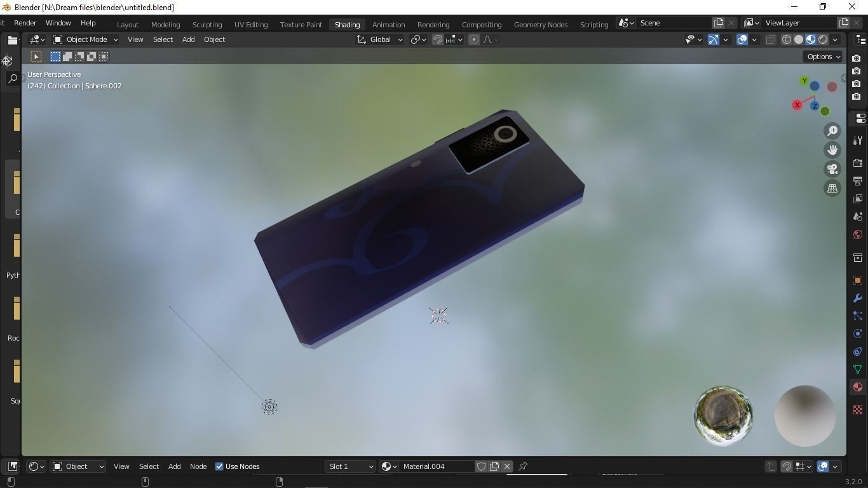868x488 pixels.
Task: Choose set new selection mode icon
Action: click(x=55, y=57)
